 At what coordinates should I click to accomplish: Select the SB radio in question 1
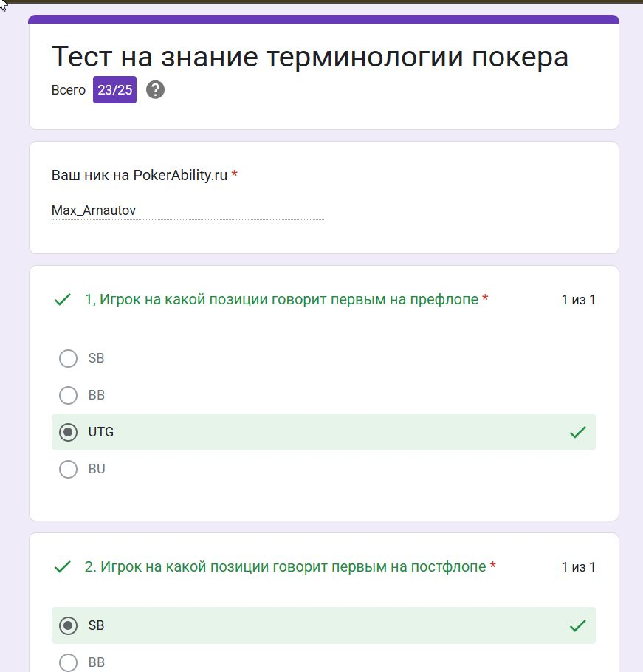tap(68, 358)
